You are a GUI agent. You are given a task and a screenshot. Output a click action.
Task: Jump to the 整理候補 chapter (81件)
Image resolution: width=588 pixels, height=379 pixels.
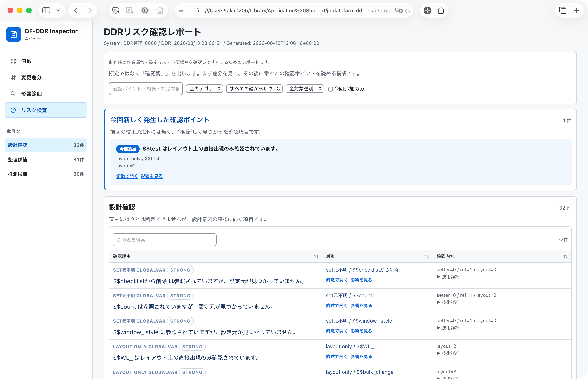coord(46,160)
